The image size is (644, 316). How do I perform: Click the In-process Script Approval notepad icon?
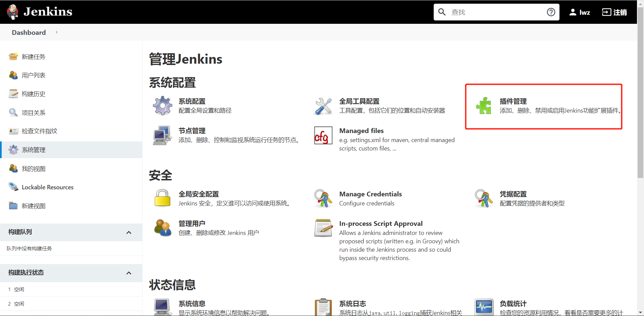coord(323,228)
